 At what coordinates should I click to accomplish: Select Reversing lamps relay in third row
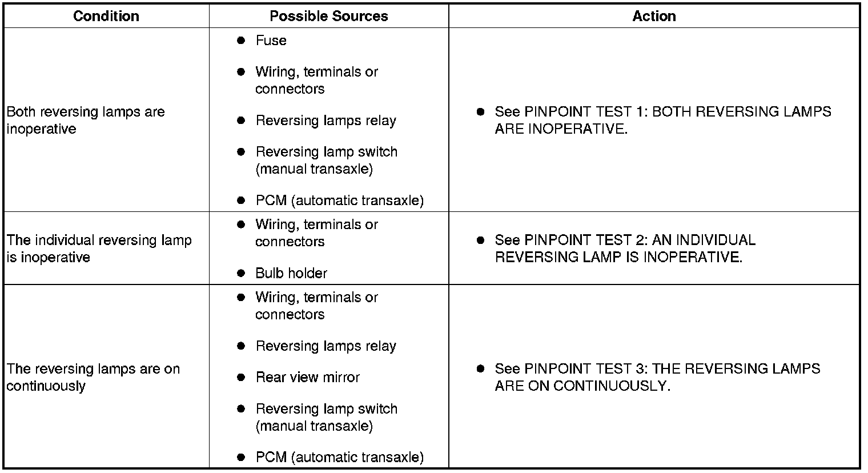pyautogui.click(x=325, y=346)
